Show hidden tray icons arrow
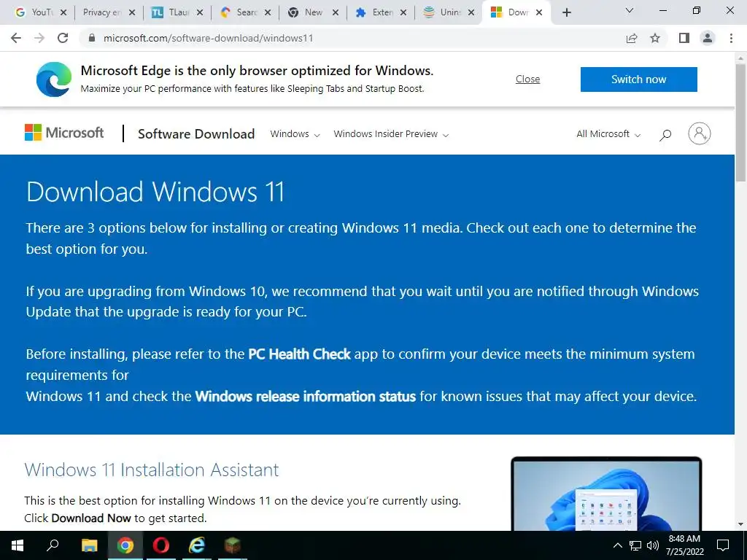 pos(617,545)
